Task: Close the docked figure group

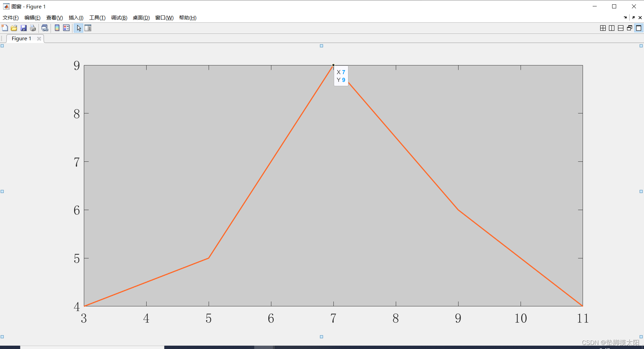Action: coord(640,17)
